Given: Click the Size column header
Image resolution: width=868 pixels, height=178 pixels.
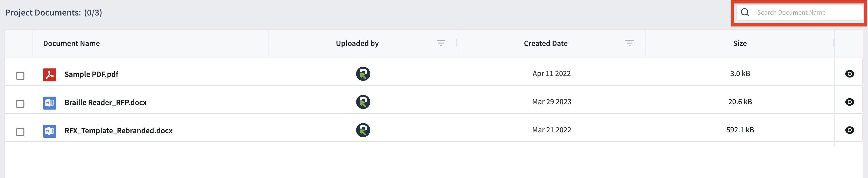Looking at the screenshot, I should [x=740, y=43].
